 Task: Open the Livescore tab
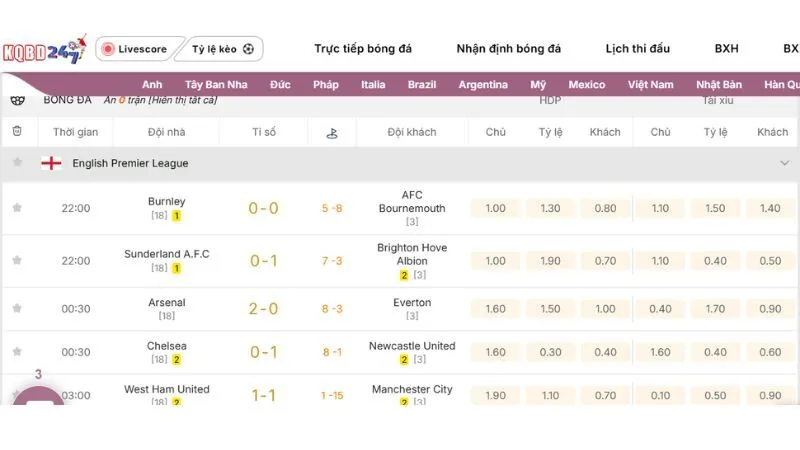(133, 49)
